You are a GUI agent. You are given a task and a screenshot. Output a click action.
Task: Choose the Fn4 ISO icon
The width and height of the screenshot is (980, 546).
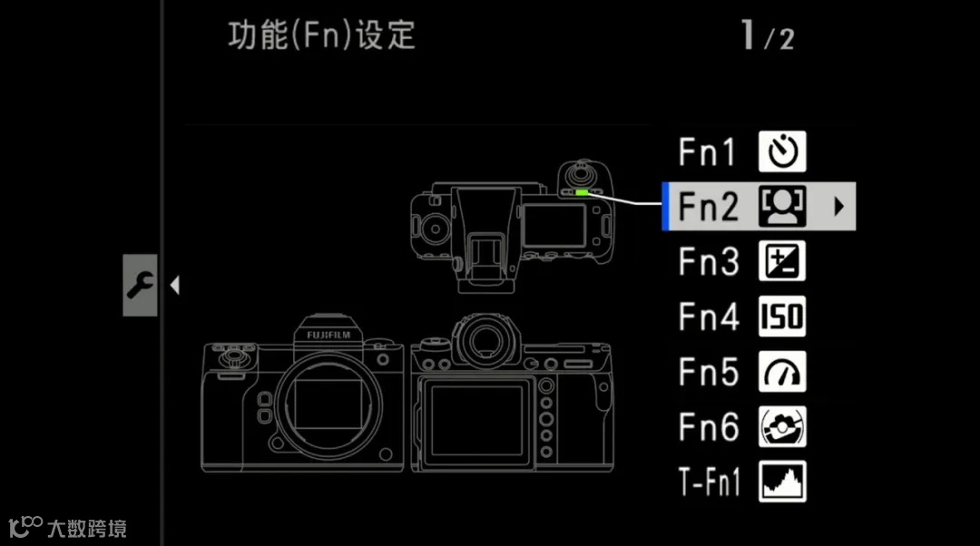click(782, 317)
